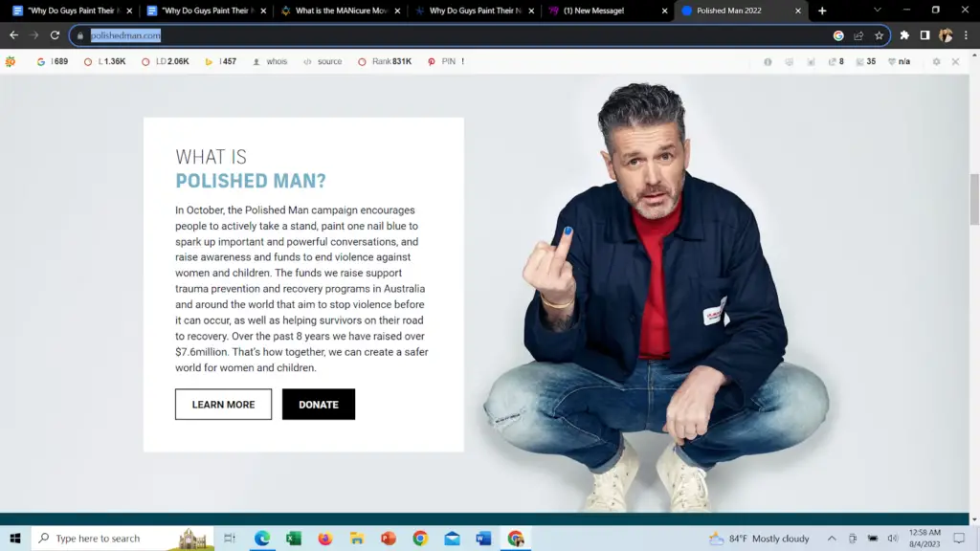Switch to the "What is the MANicure Mov" tab
This screenshot has height=551, width=980.
pyautogui.click(x=340, y=11)
